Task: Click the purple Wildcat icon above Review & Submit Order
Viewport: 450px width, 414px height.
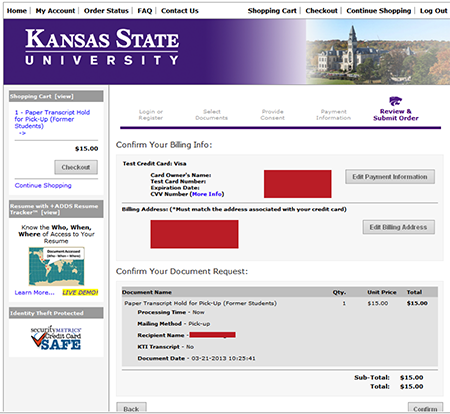Action: 395,101
